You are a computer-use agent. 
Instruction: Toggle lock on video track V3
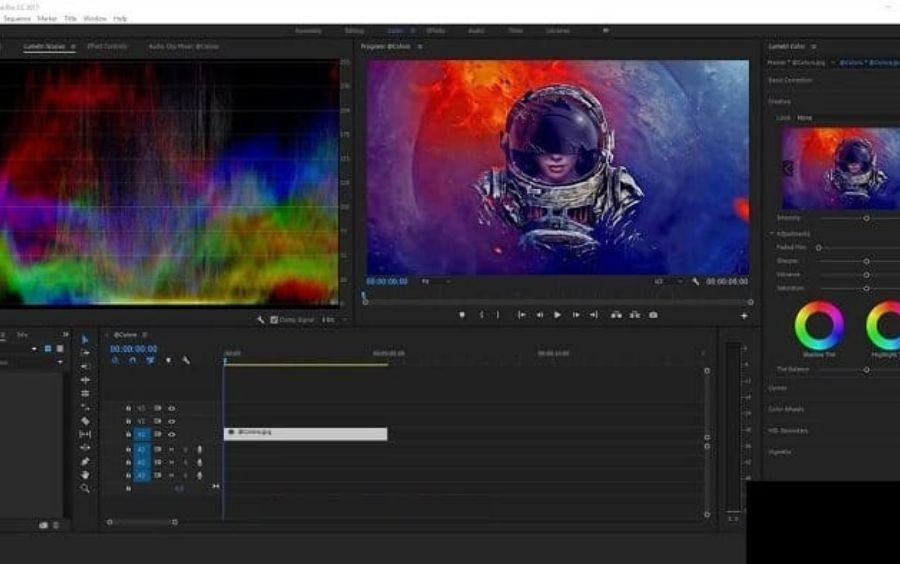(x=128, y=408)
